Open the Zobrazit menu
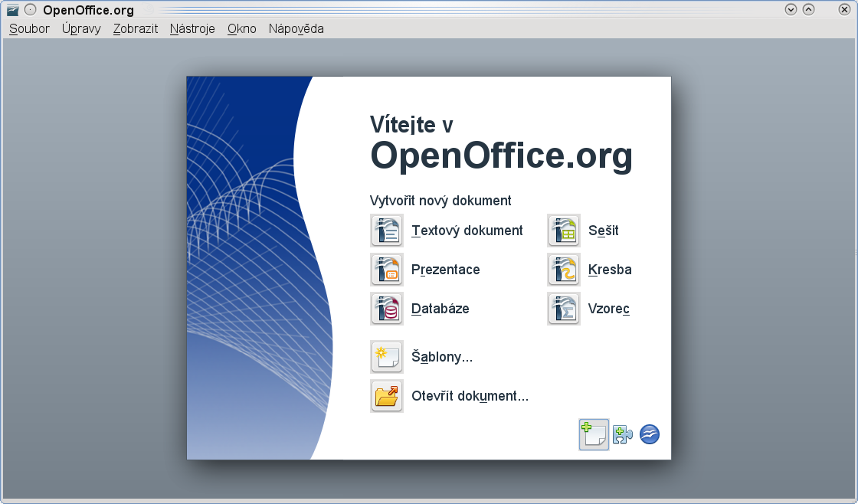858x504 pixels. pyautogui.click(x=135, y=28)
